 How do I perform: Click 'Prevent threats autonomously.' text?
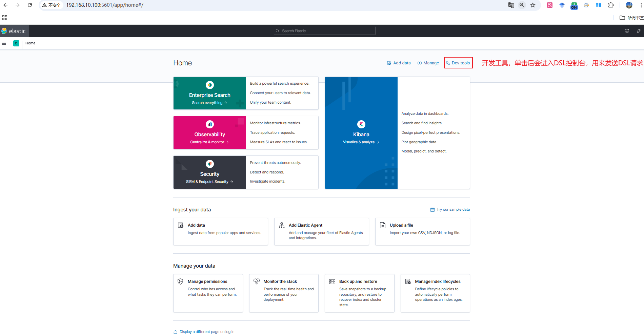click(x=275, y=163)
